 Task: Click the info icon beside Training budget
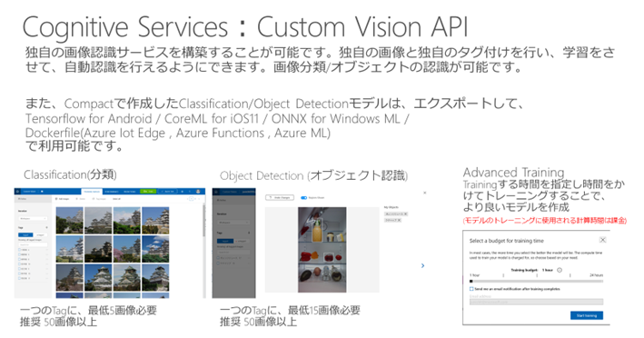coord(560,270)
